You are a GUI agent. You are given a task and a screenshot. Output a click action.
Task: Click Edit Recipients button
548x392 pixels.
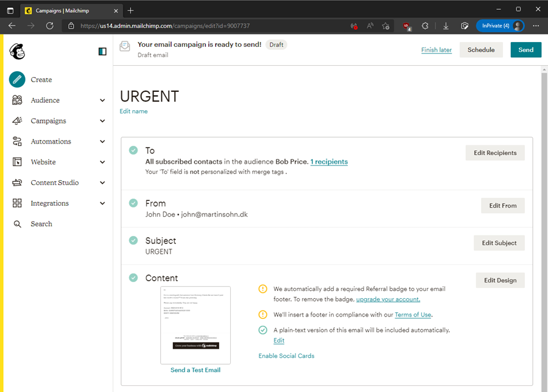(495, 153)
